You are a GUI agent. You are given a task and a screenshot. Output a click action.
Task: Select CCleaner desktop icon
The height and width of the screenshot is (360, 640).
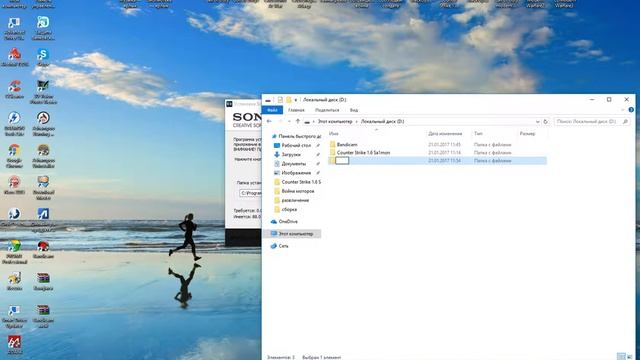15,89
